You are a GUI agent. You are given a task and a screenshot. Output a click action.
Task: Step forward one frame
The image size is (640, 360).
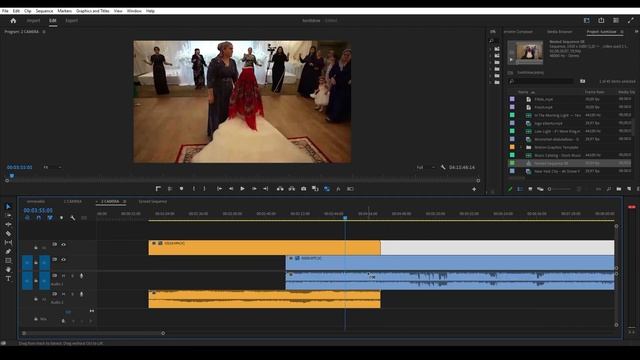(x=254, y=189)
